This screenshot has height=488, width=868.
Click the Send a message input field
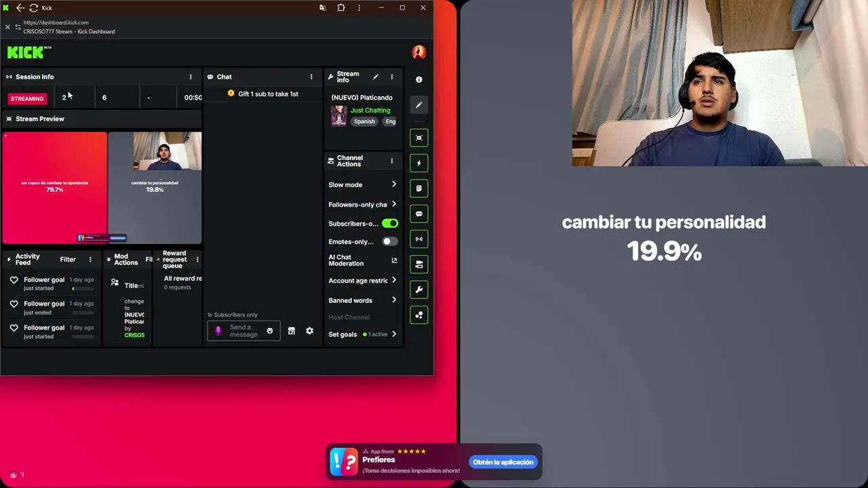(243, 331)
